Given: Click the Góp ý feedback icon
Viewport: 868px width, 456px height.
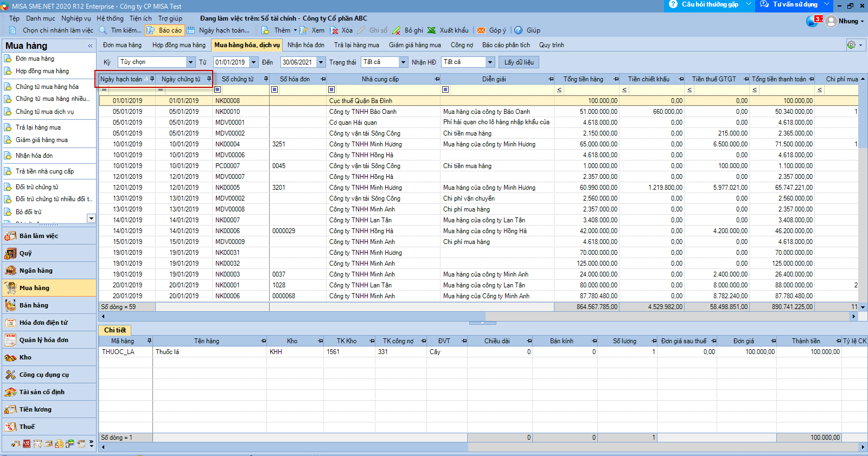Looking at the screenshot, I should [481, 30].
